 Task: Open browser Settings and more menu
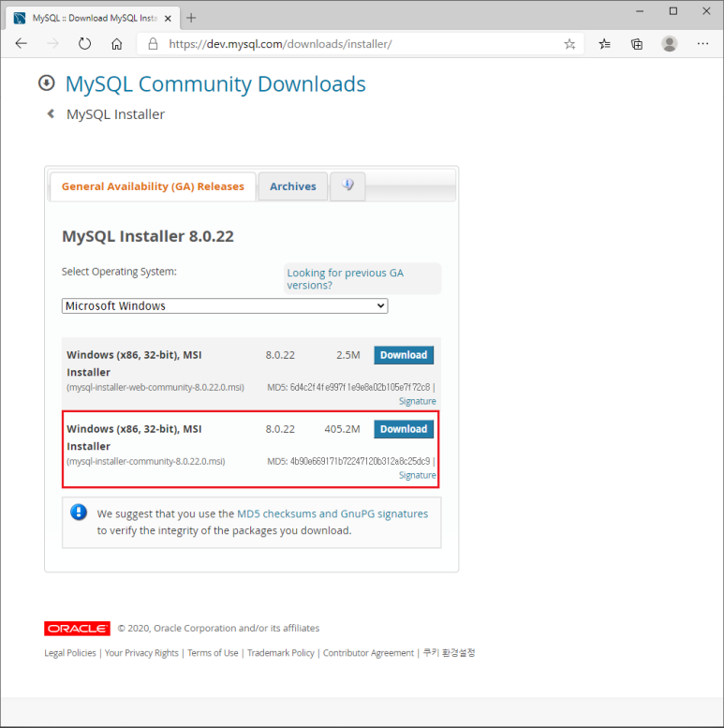tap(702, 44)
